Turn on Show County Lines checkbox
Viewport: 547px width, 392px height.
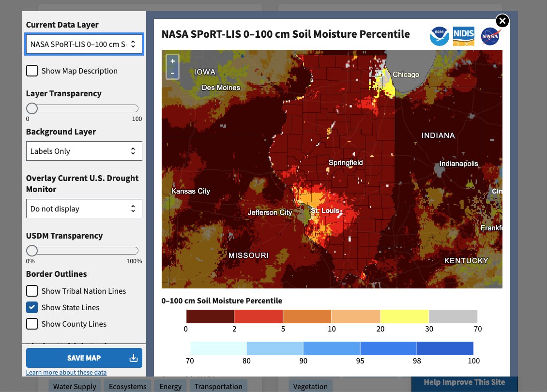[x=32, y=324]
